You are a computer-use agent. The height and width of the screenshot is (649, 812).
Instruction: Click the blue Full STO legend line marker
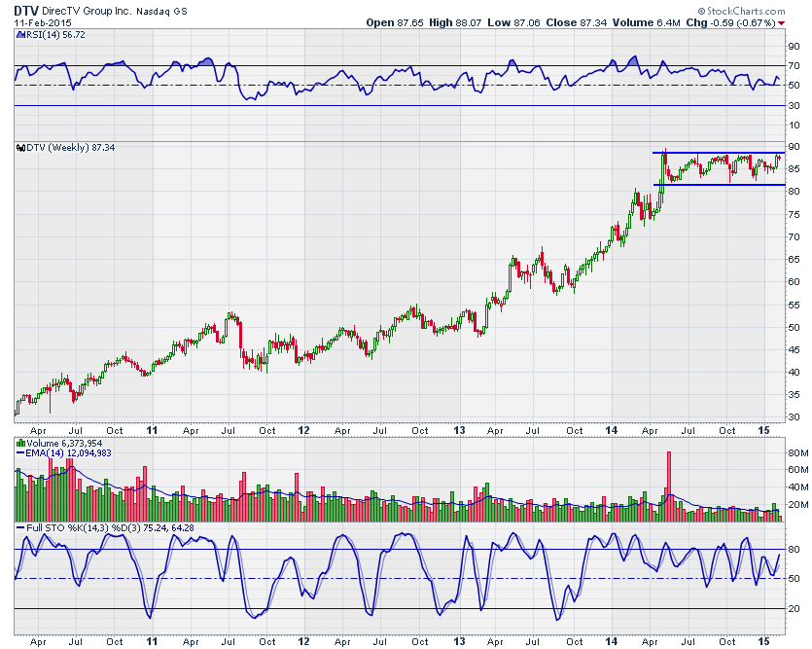pos(20,527)
